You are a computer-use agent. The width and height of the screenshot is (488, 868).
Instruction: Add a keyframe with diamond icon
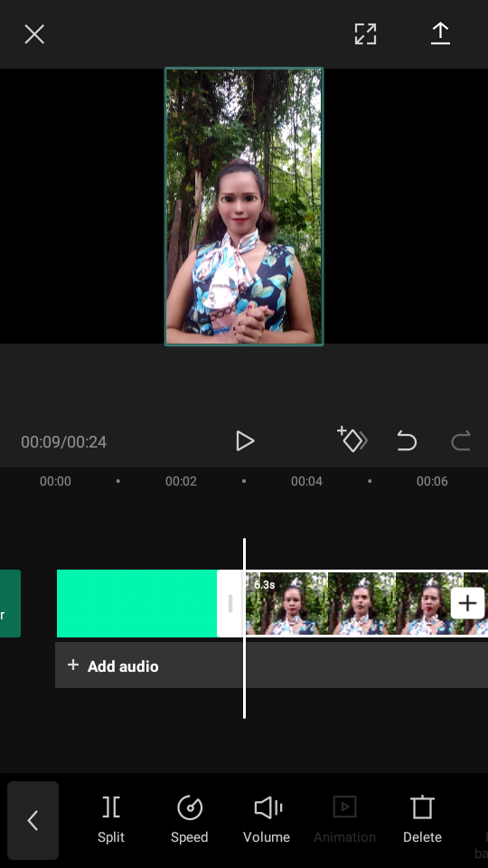click(x=352, y=440)
